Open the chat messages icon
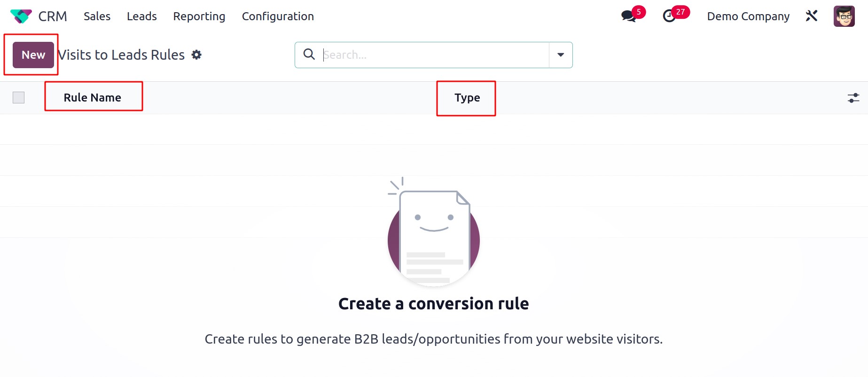This screenshot has width=868, height=377. (628, 16)
